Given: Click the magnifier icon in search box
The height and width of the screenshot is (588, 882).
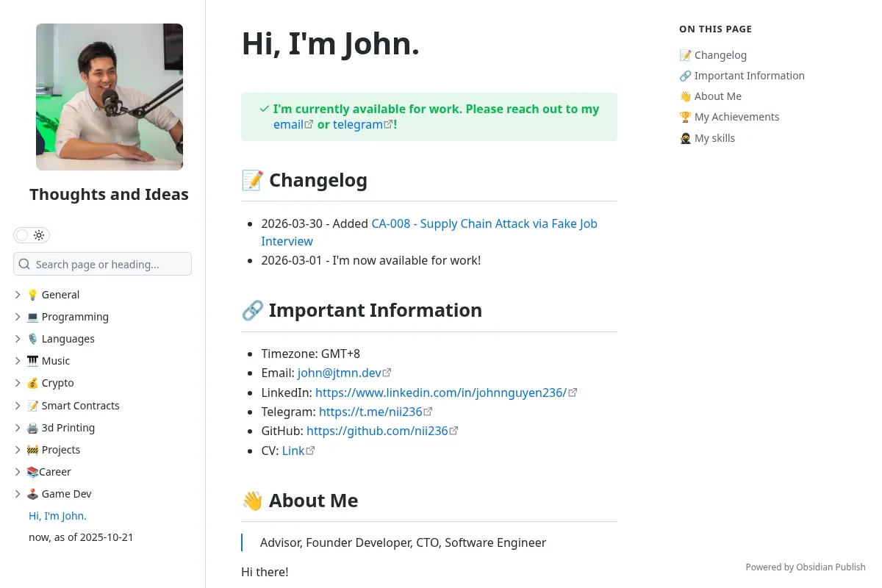Looking at the screenshot, I should (x=24, y=264).
